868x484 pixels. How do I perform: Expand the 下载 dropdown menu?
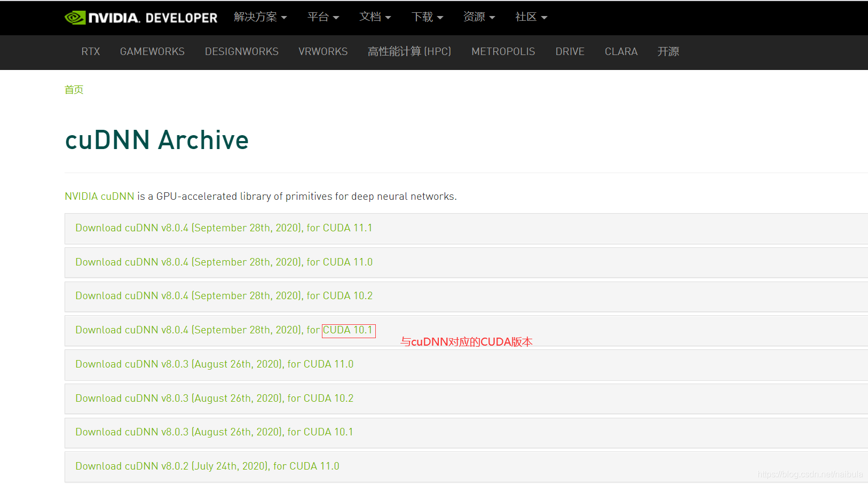tap(428, 17)
